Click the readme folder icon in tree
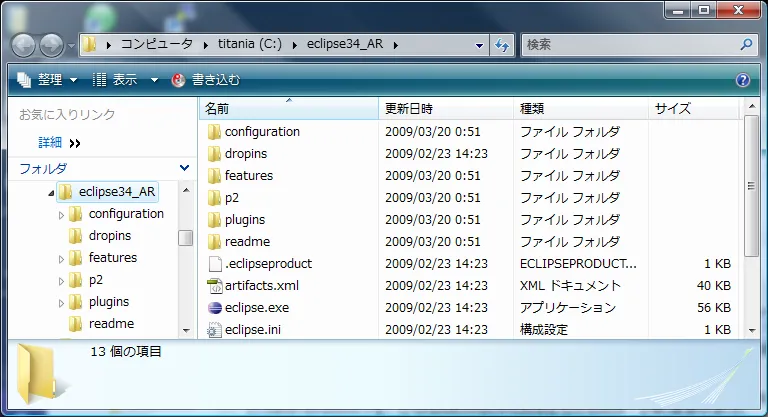The height and width of the screenshot is (417, 768). click(x=75, y=324)
